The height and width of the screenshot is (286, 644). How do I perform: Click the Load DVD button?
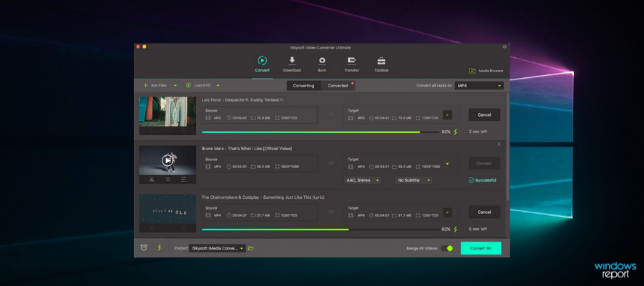pyautogui.click(x=198, y=85)
